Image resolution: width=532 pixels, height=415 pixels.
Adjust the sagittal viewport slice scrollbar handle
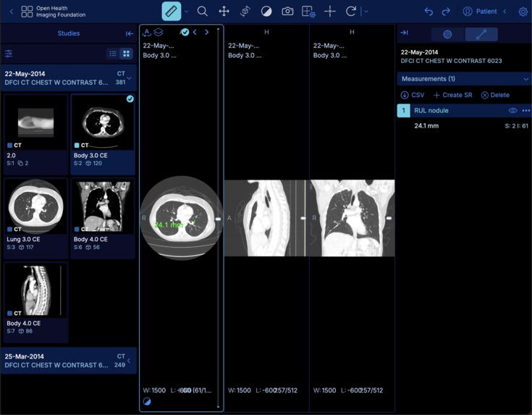(x=303, y=218)
